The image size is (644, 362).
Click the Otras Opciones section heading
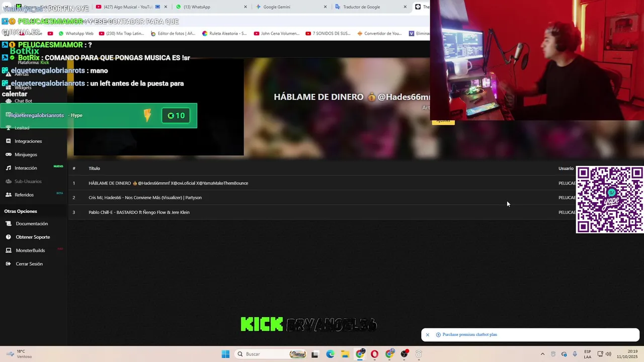[x=21, y=211]
